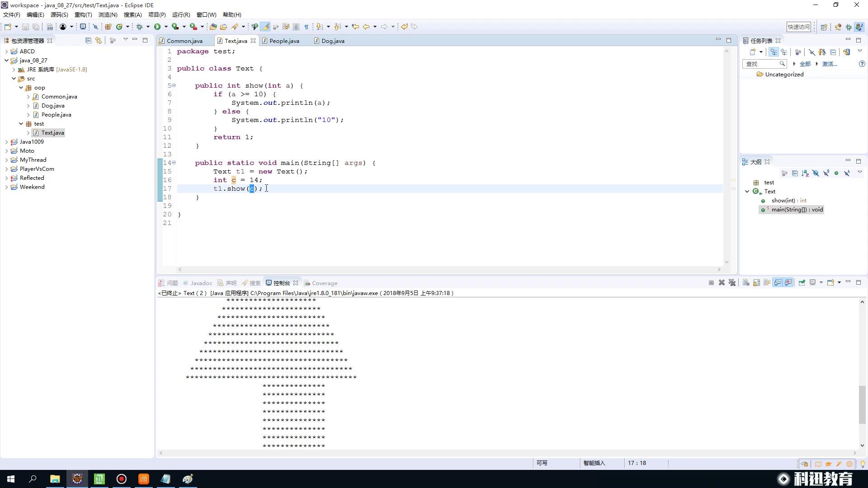Click the Open Type icon
Viewport: 868px width, 488px height.
(x=213, y=27)
